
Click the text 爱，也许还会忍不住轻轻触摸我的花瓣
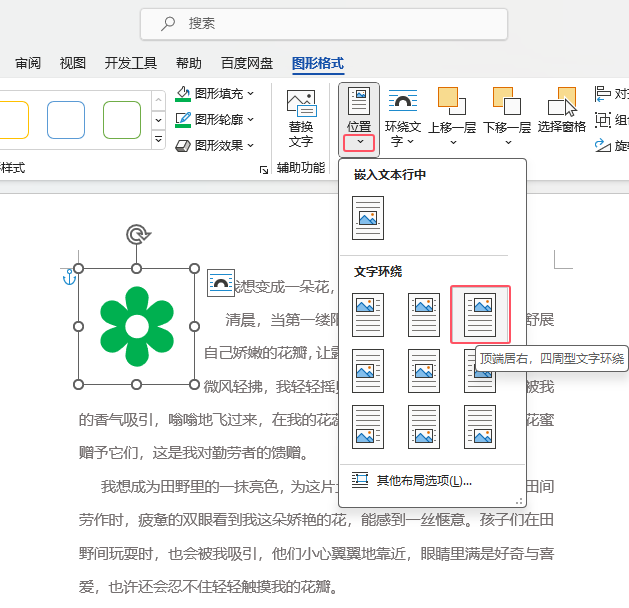point(204,587)
